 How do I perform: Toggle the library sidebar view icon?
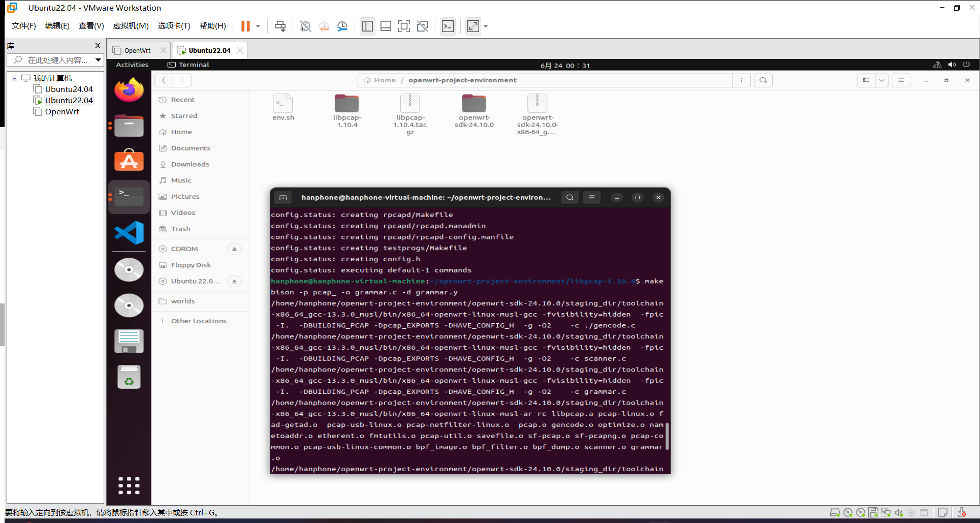(367, 26)
